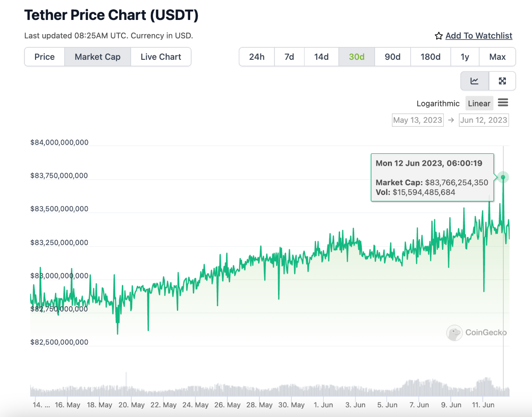The height and width of the screenshot is (417, 532).
Task: Click the highlighted data point on chart
Action: (503, 177)
